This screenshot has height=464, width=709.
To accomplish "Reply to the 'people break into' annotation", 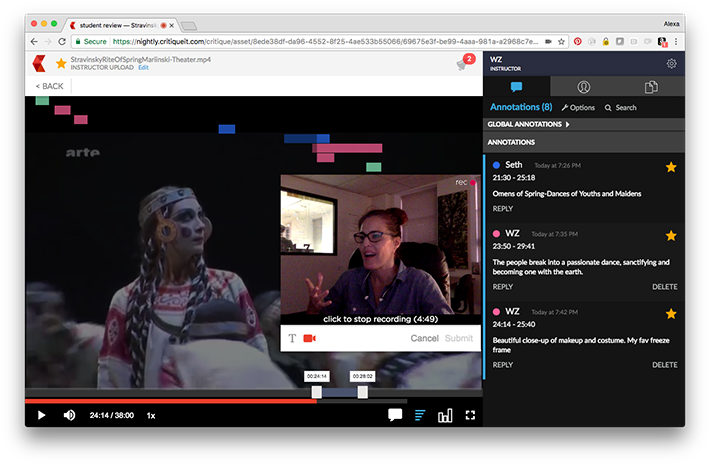I will pyautogui.click(x=502, y=287).
